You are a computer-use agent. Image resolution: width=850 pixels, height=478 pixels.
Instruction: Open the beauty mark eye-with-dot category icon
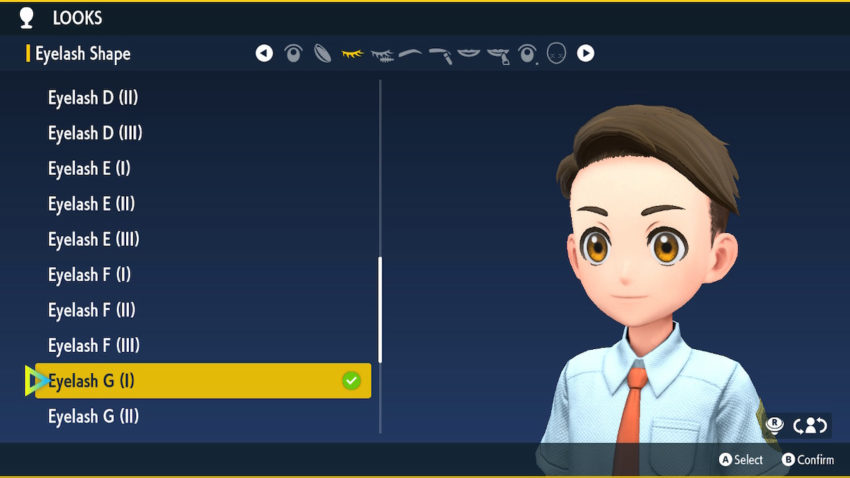527,54
